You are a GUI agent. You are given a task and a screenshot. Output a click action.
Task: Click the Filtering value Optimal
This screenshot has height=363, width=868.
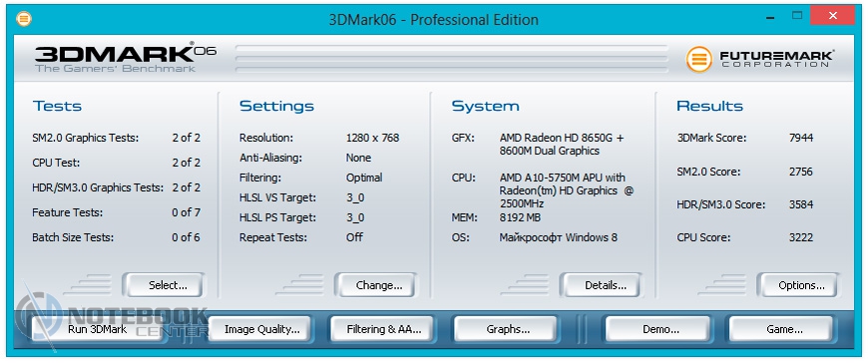(364, 178)
